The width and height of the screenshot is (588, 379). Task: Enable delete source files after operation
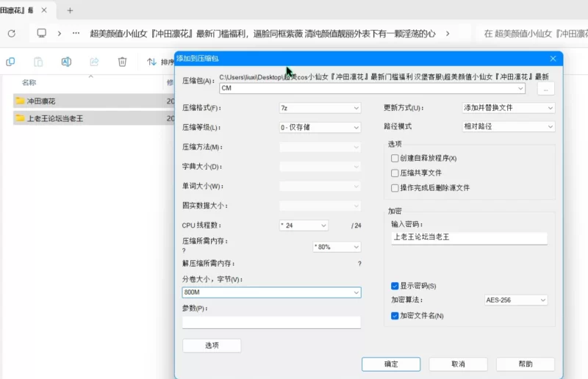point(395,188)
